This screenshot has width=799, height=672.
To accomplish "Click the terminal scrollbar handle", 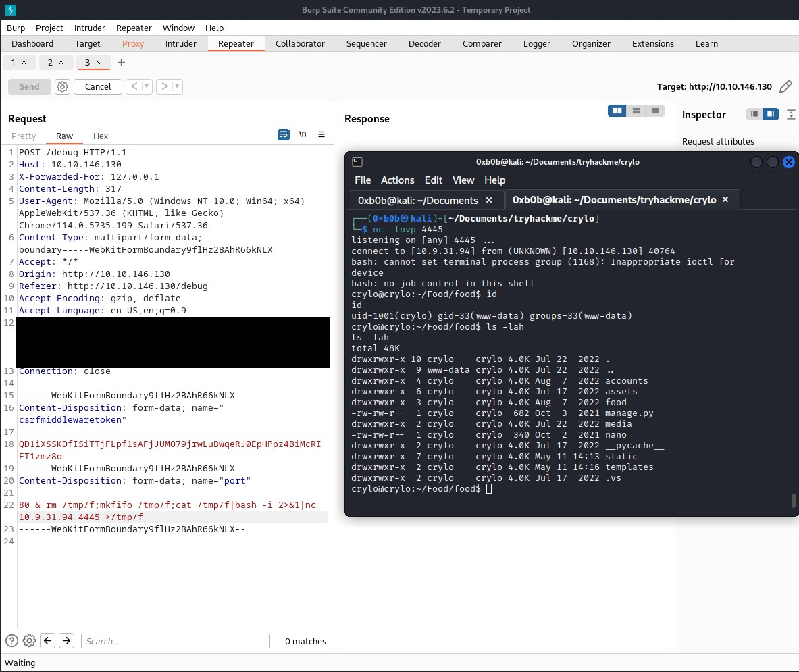I will (793, 500).
